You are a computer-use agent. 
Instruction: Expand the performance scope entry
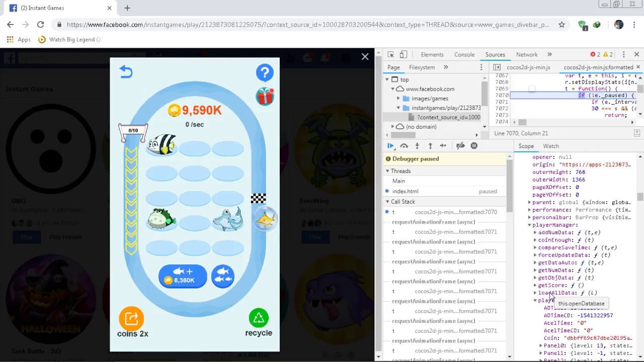529,210
